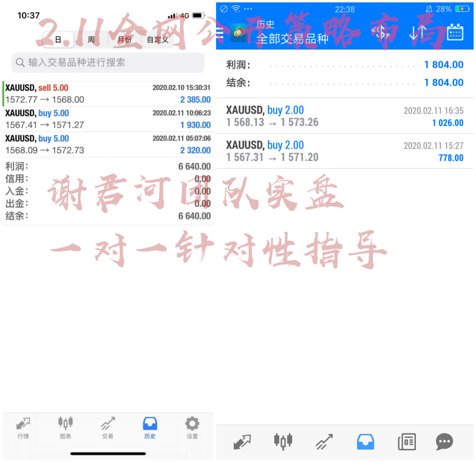Tap the 1 026.00 profit value
476x462 pixels.
pyautogui.click(x=448, y=123)
